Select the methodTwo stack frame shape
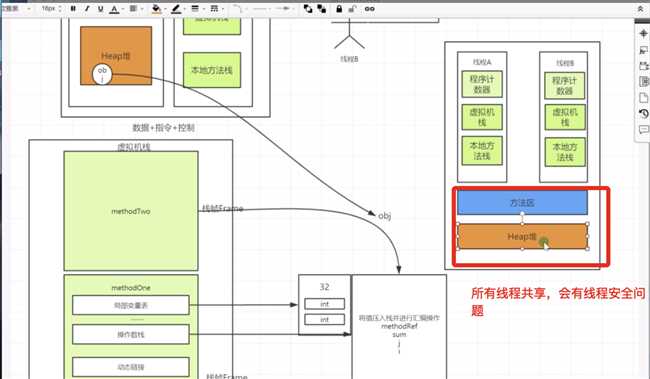Image resolution: width=650 pixels, height=379 pixels. 131,211
